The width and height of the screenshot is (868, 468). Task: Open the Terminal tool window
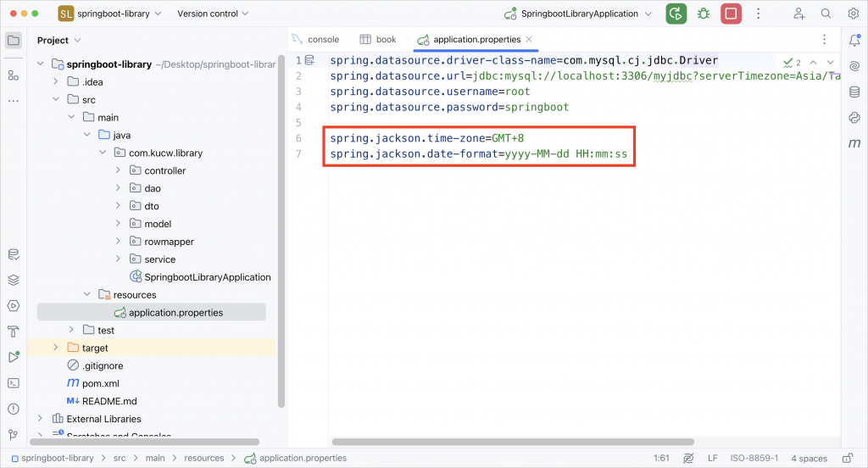tap(14, 383)
